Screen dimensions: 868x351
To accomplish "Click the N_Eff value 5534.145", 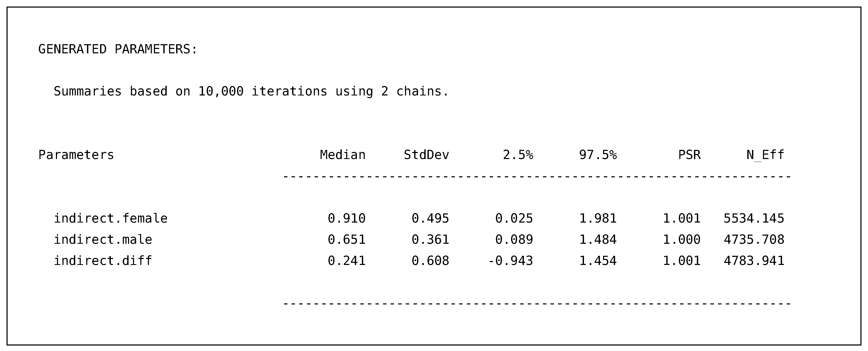I will (754, 218).
